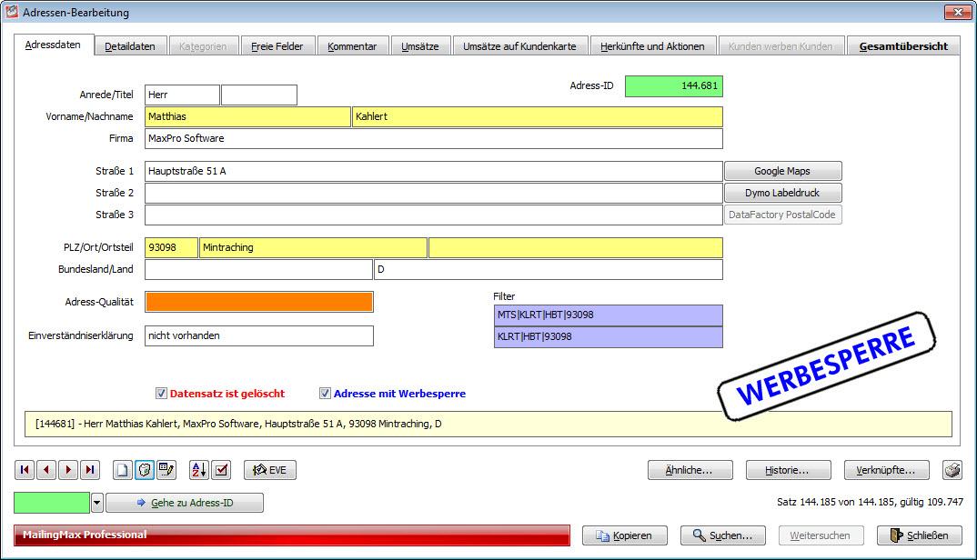Viewport: 977px width, 560px height.
Task: Uncheck 'Datensatz ist gelöscht'
Action: (x=161, y=393)
